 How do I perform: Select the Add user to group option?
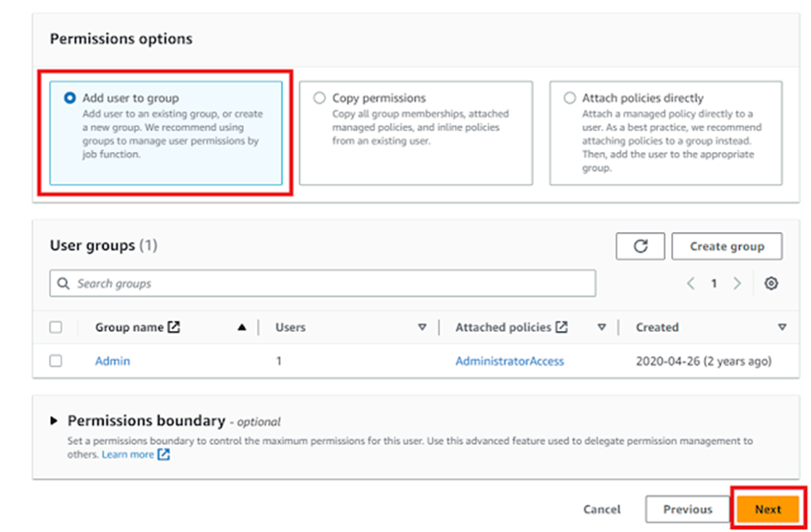point(71,98)
